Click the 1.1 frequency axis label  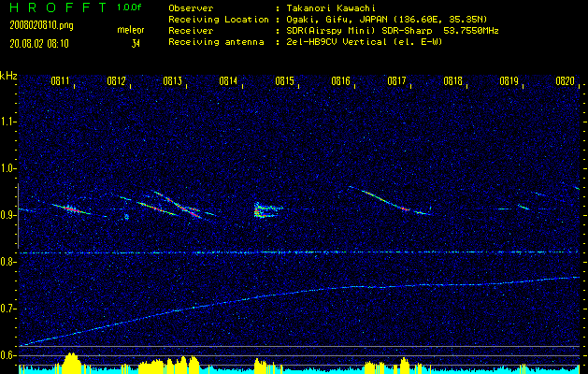pos(8,122)
